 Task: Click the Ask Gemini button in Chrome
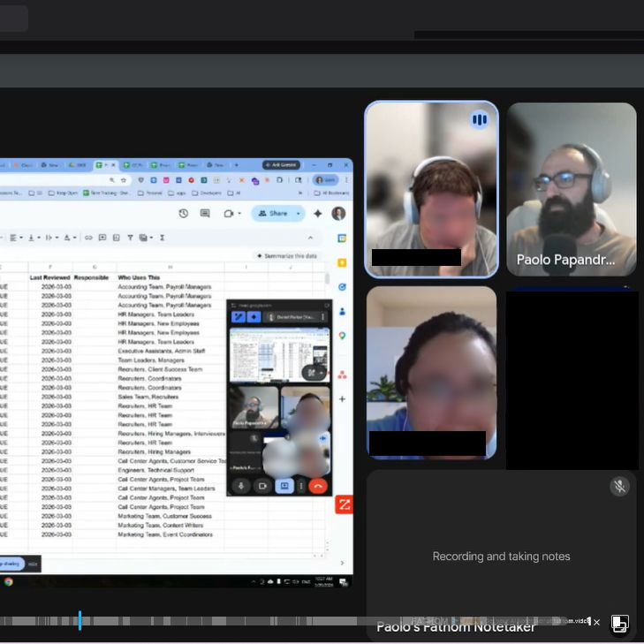(281, 164)
